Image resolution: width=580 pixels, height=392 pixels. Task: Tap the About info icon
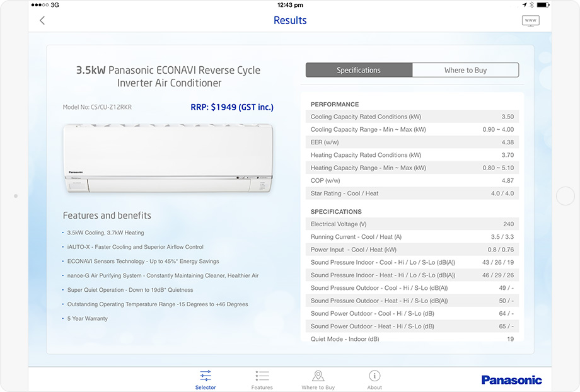pyautogui.click(x=374, y=376)
